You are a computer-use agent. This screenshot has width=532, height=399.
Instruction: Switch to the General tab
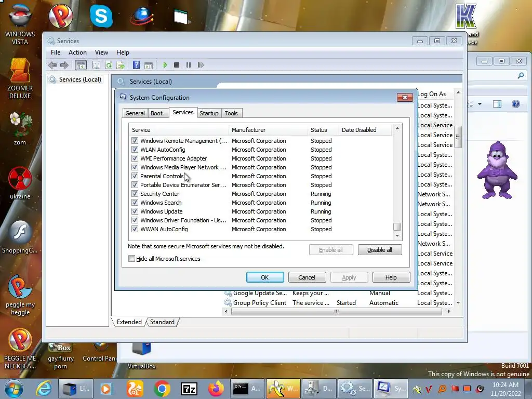pos(135,113)
